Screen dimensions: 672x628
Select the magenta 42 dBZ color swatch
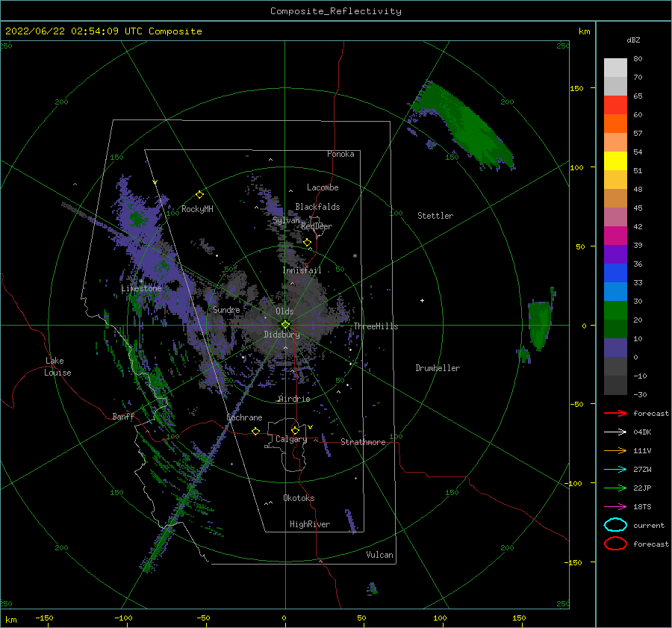pyautogui.click(x=615, y=236)
